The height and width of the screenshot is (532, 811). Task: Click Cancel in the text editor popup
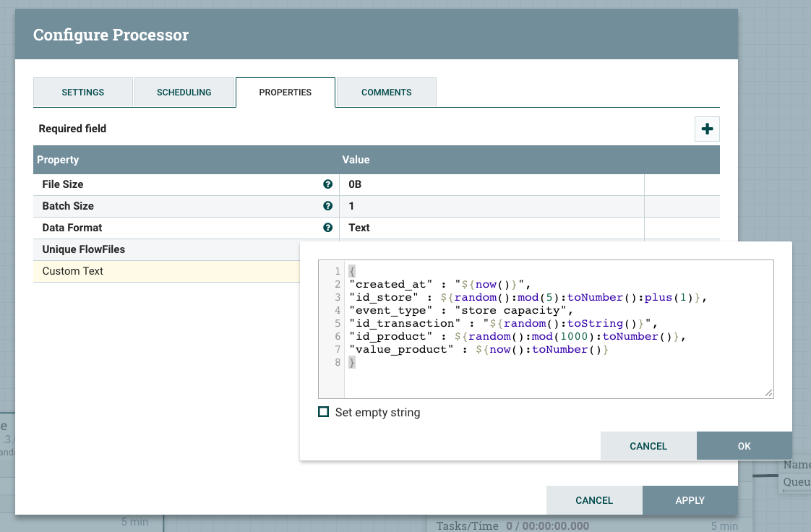648,446
